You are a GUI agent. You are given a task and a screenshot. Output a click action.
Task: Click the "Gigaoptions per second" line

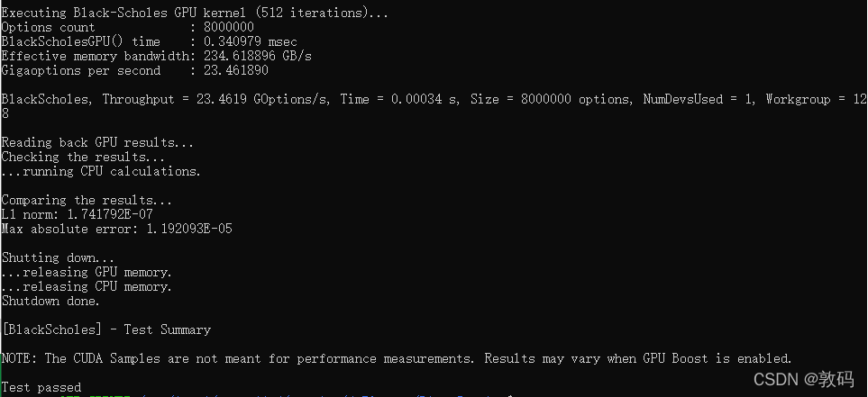[134, 70]
